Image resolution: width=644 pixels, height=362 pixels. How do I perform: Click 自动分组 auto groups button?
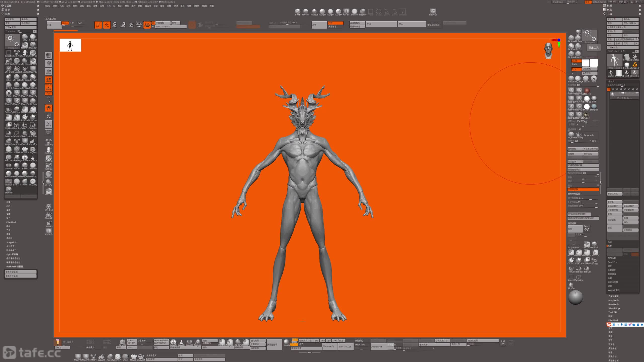[x=575, y=149]
